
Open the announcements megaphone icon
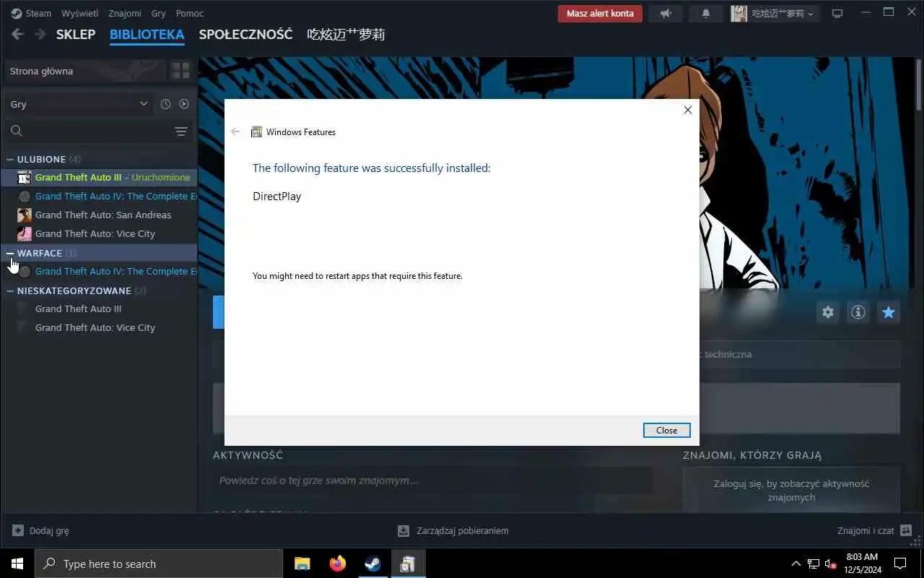(666, 13)
